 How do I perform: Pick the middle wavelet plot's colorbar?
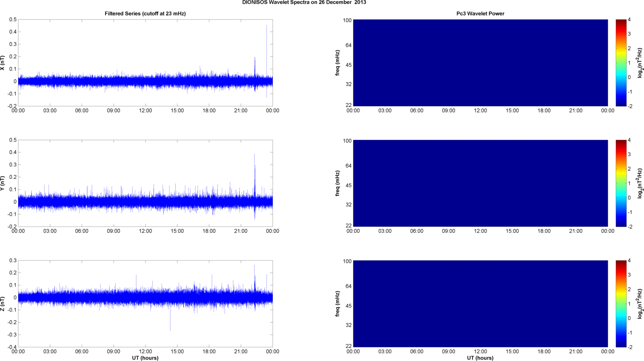pos(621,183)
